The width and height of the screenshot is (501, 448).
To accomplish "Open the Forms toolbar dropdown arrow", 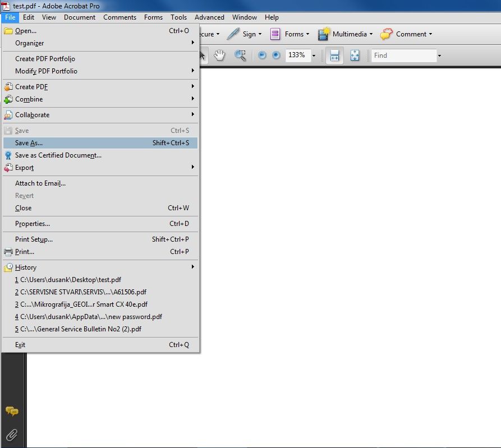I will click(x=307, y=34).
